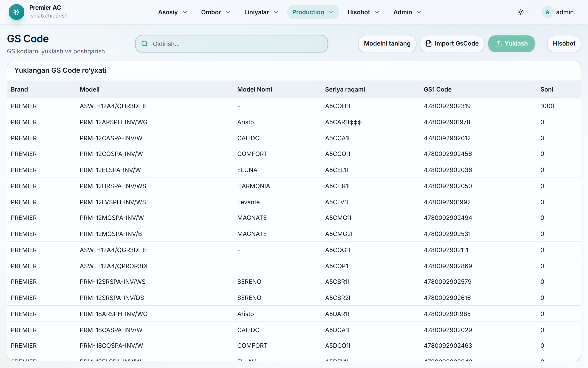The height and width of the screenshot is (368, 588).
Task: Expand the Production menu chevron
Action: click(331, 12)
